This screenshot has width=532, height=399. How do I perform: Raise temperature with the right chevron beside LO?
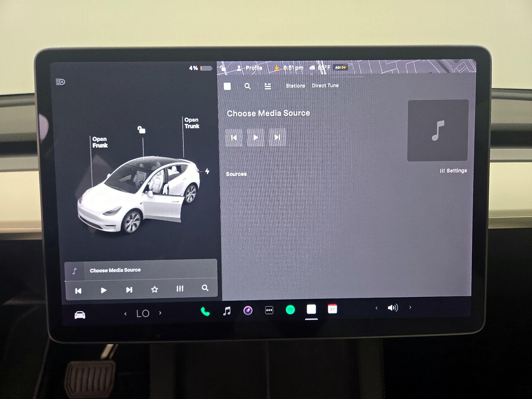pyautogui.click(x=160, y=313)
